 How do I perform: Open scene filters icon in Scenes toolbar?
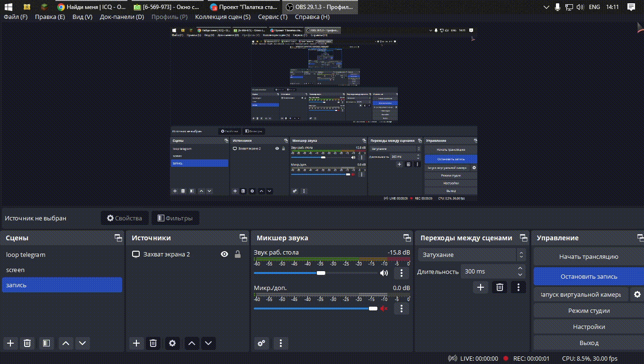(x=46, y=343)
